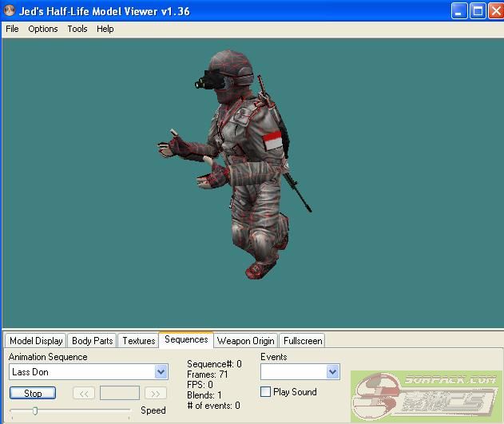This screenshot has height=424, width=504.
Task: Step to the previous frame with <<
Action: click(84, 394)
